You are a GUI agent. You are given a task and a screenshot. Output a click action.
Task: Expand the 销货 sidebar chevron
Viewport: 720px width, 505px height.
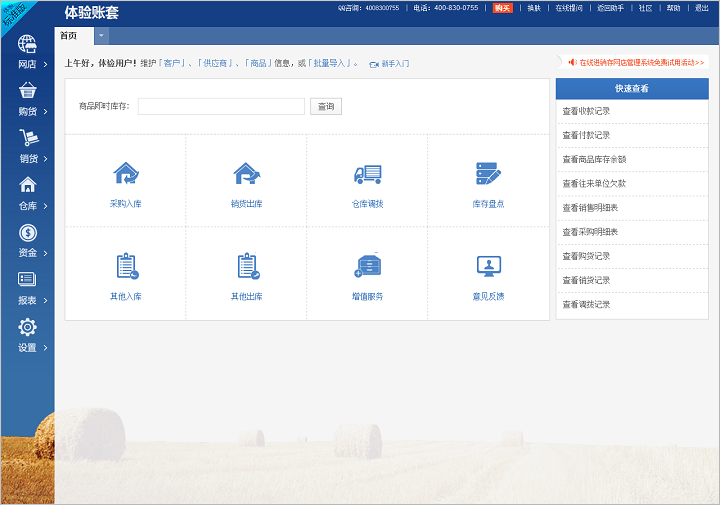pyautogui.click(x=45, y=159)
